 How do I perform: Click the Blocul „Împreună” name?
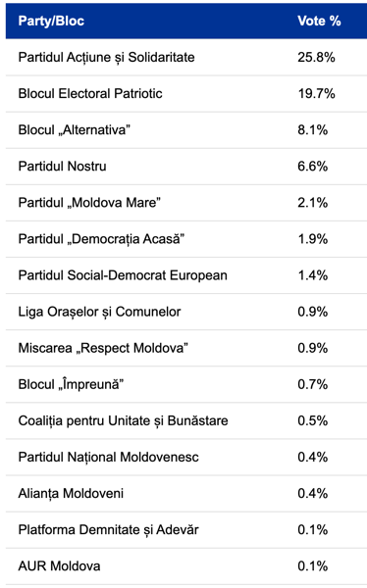point(71,384)
